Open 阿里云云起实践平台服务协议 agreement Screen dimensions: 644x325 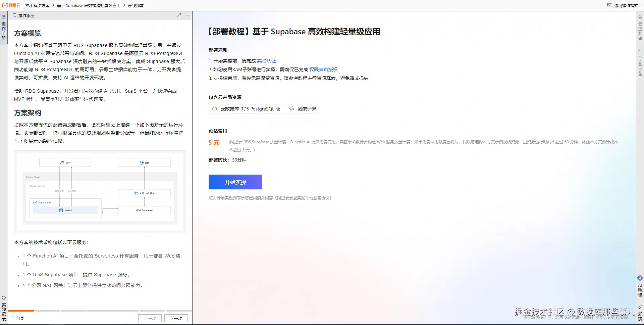click(x=303, y=198)
